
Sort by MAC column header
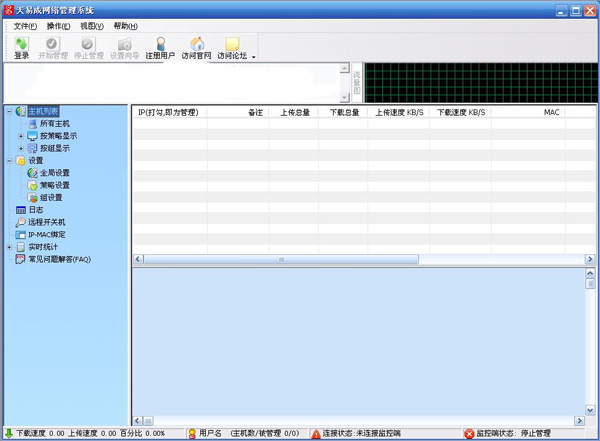(528, 112)
